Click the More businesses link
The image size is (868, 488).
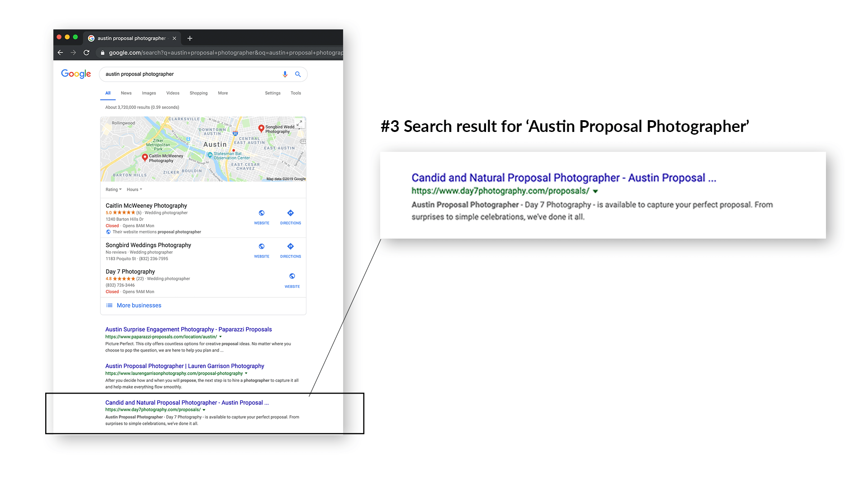click(139, 305)
